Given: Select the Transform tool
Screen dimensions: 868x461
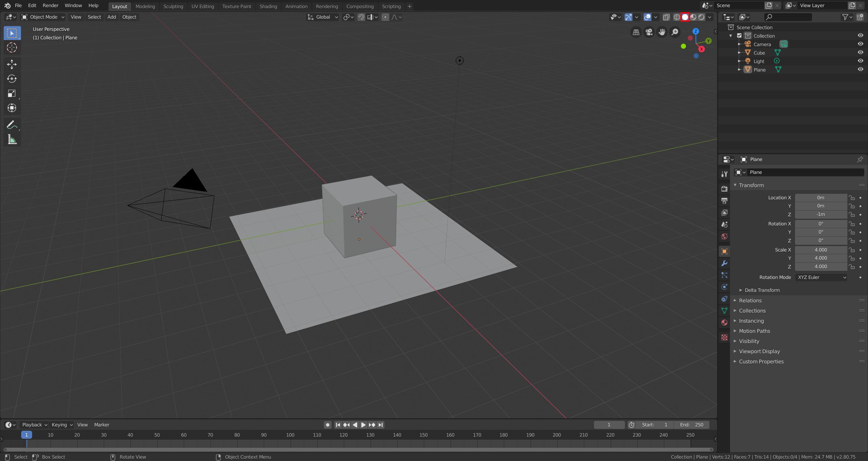Looking at the screenshot, I should (x=12, y=108).
